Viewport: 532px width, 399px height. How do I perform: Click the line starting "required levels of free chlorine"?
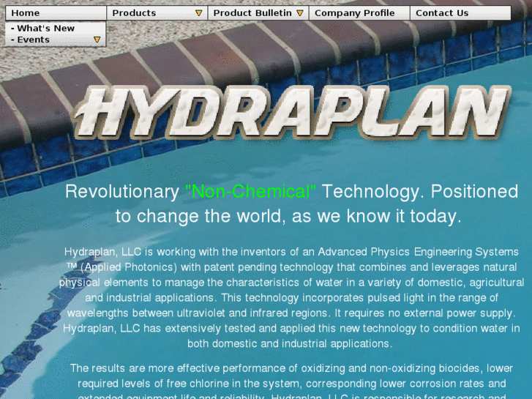(291, 384)
